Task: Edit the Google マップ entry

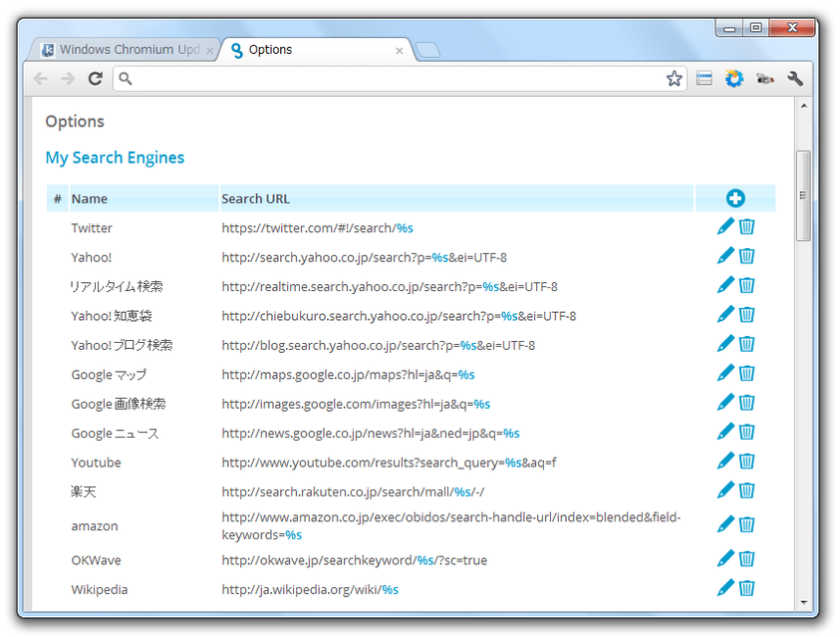Action: [x=725, y=373]
